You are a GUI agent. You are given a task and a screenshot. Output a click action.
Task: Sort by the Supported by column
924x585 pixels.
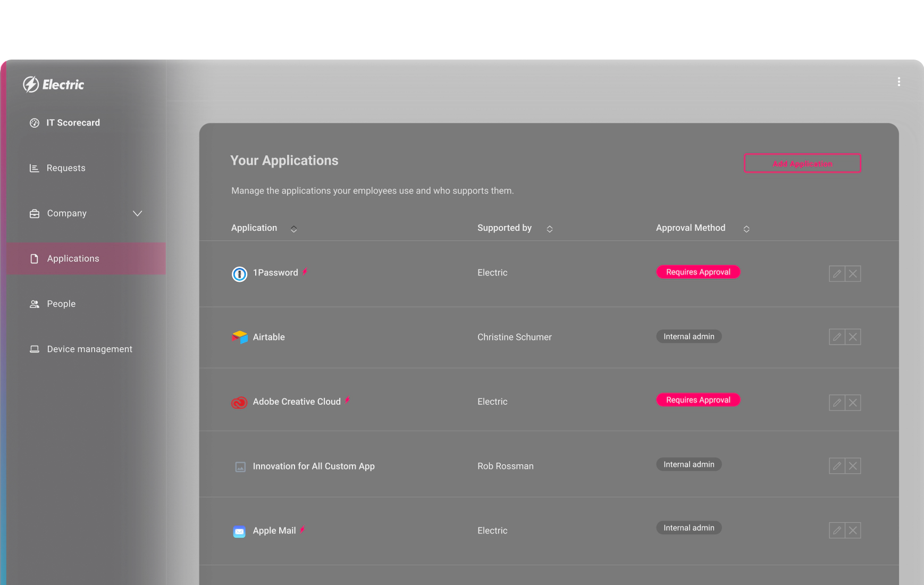[x=550, y=228]
